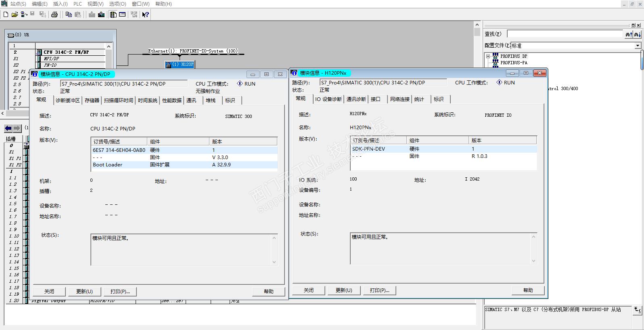
Task: Click the info icon of the H120PNx dialog
Action: (x=294, y=73)
